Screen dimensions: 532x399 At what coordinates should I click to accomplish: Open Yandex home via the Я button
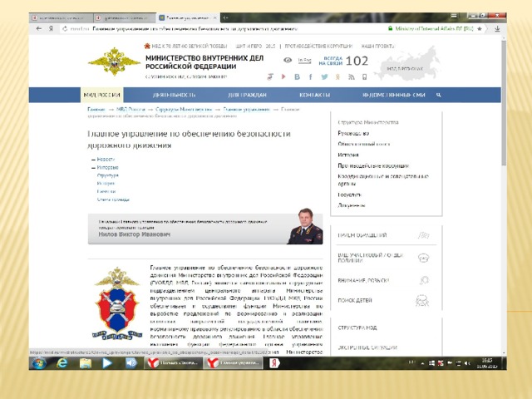tap(51, 29)
